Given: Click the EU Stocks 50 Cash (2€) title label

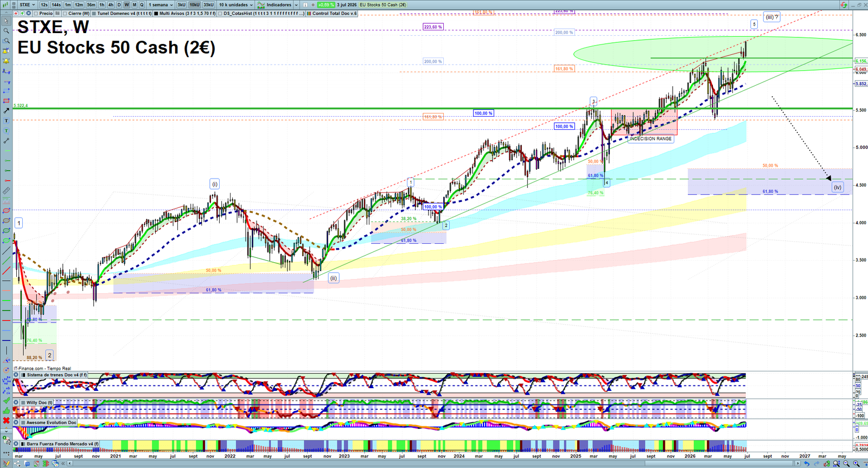Looking at the screenshot, I should click(x=116, y=48).
